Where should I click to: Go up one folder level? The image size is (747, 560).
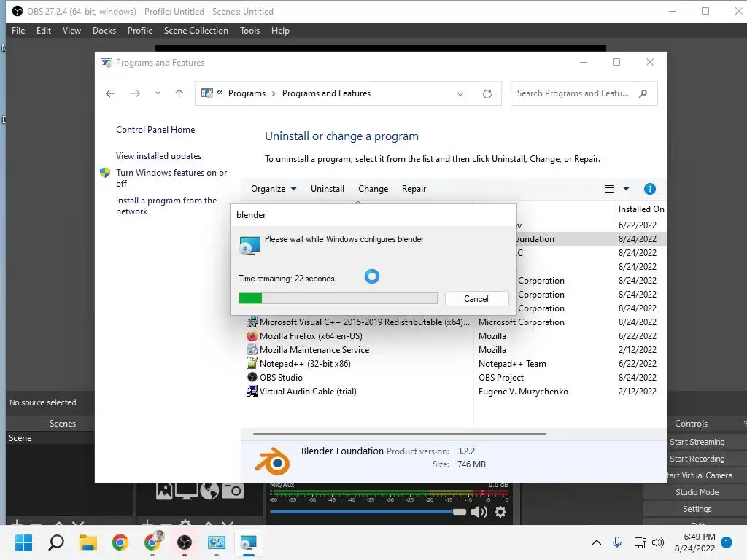[179, 93]
